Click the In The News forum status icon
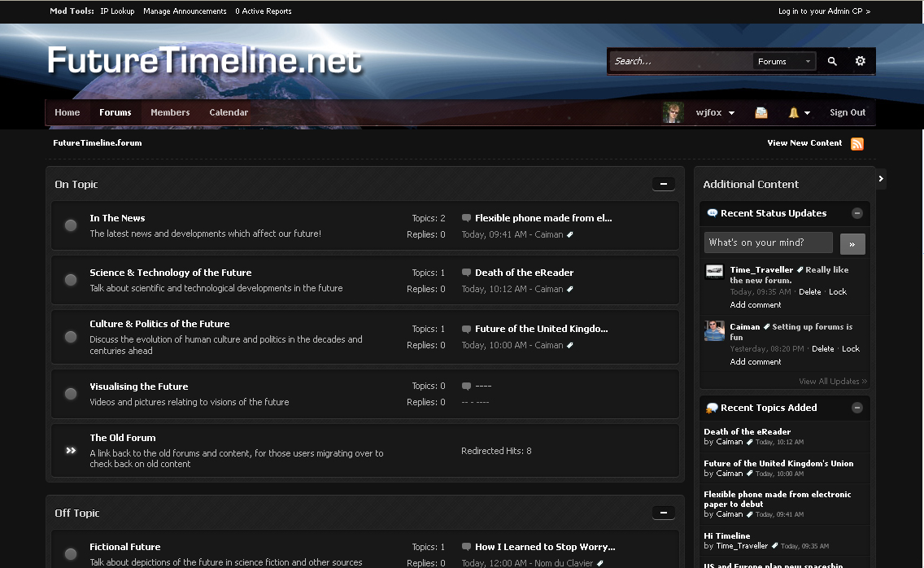 point(71,225)
